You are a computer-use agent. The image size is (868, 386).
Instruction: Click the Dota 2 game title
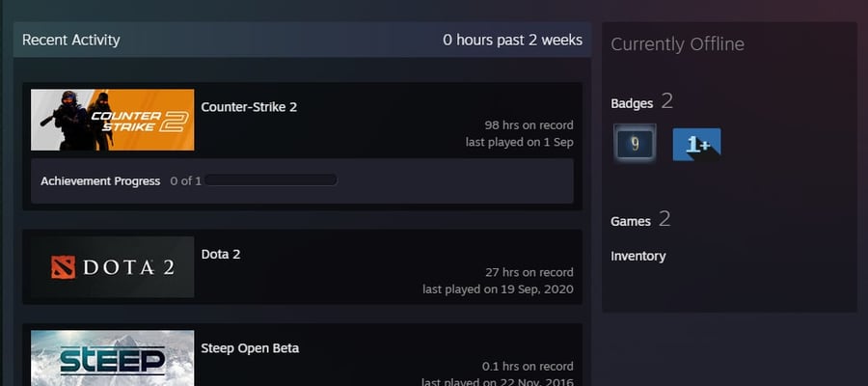pos(221,254)
